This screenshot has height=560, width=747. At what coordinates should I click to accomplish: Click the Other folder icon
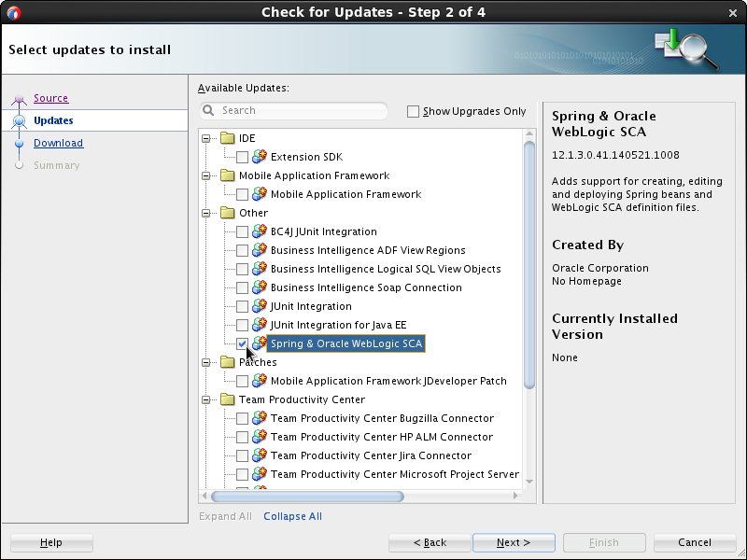coord(228,213)
